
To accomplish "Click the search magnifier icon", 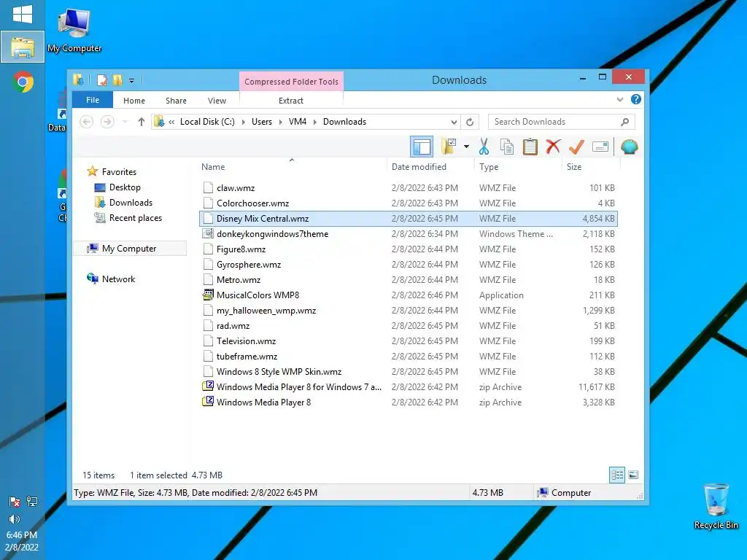I will (x=624, y=122).
